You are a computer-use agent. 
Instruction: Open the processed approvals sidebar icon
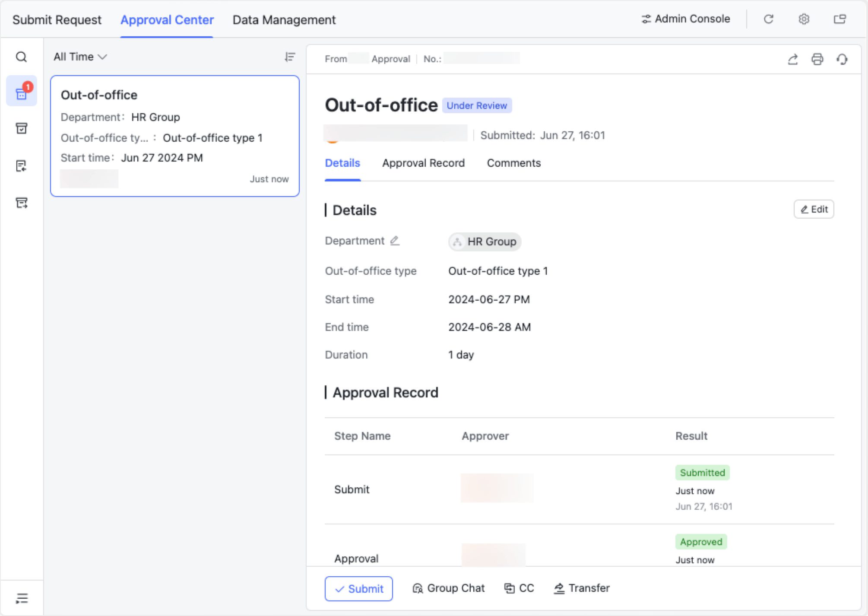click(x=21, y=128)
